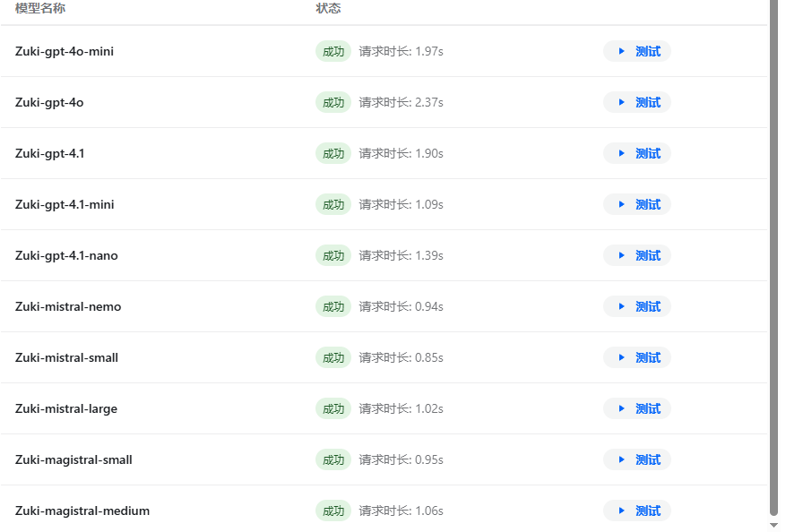This screenshot has width=786, height=532.
Task: Click the Zuki-gpt-4.1-nano model name
Action: point(66,256)
